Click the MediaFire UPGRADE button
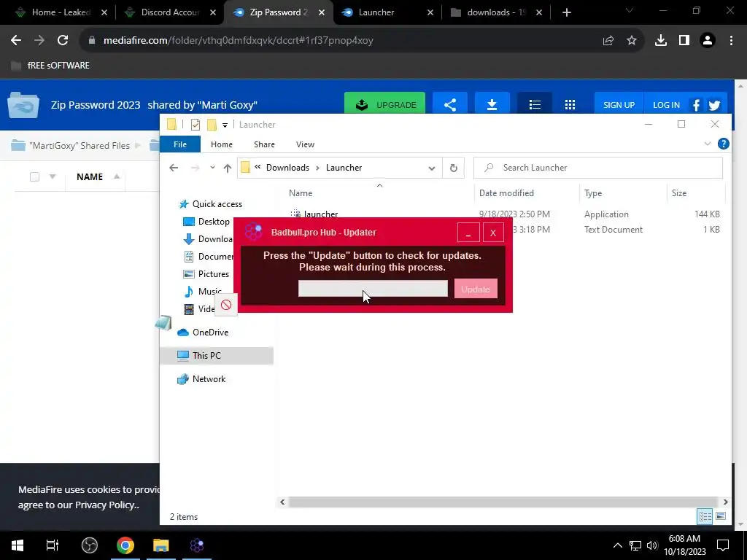Screen dimensions: 747x560 [x=384, y=105]
